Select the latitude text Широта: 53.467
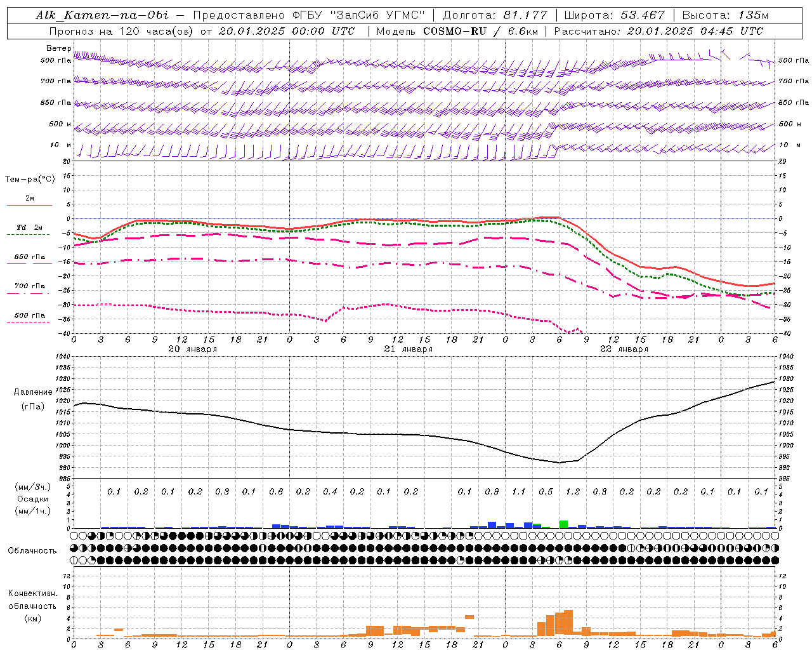This screenshot has width=812, height=650. coord(614,15)
